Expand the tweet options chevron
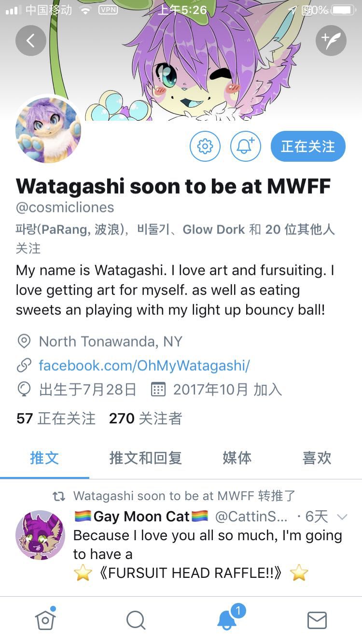Viewport: 362px width, 644px height. click(x=342, y=517)
